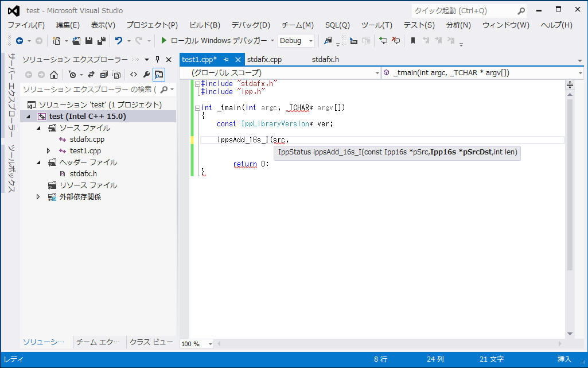
Task: Close the Solution Explorer panel
Action: [x=169, y=59]
